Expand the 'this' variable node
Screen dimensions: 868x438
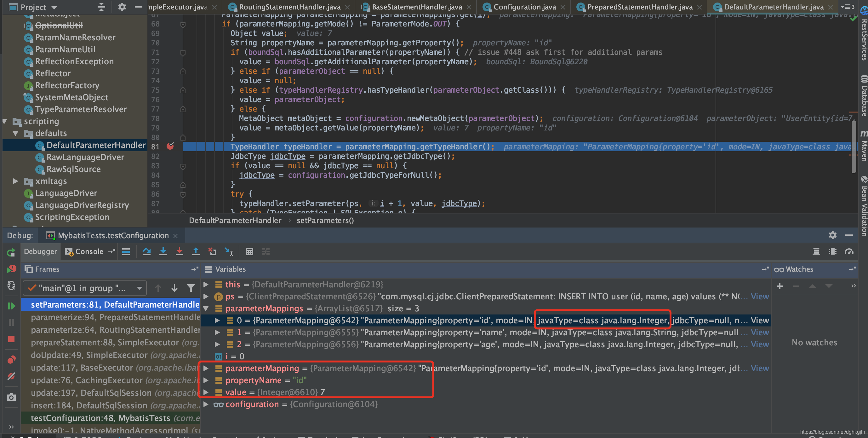206,285
